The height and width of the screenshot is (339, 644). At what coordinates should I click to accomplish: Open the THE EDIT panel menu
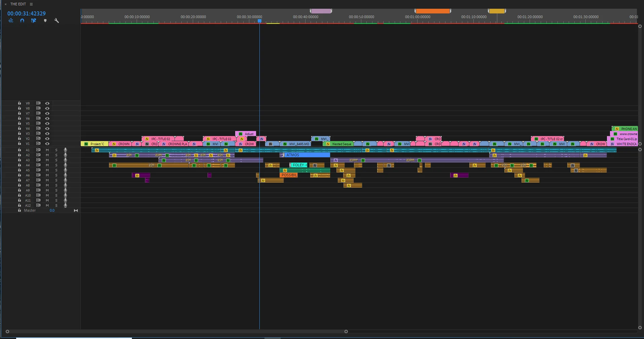(x=31, y=4)
